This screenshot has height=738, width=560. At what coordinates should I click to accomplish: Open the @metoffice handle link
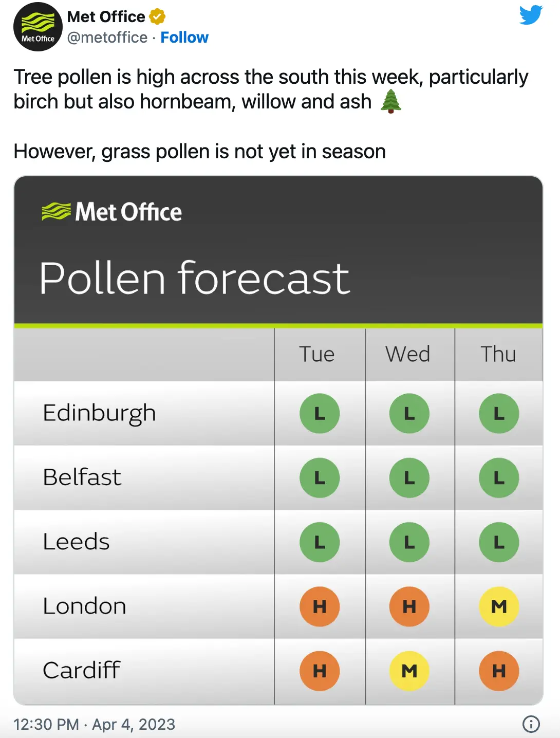point(107,37)
